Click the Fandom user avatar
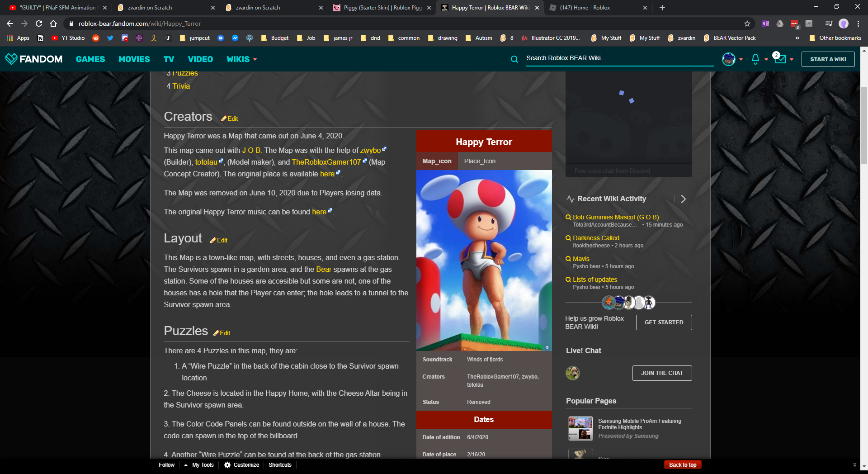Screen dimensions: 868x474 tap(729, 59)
